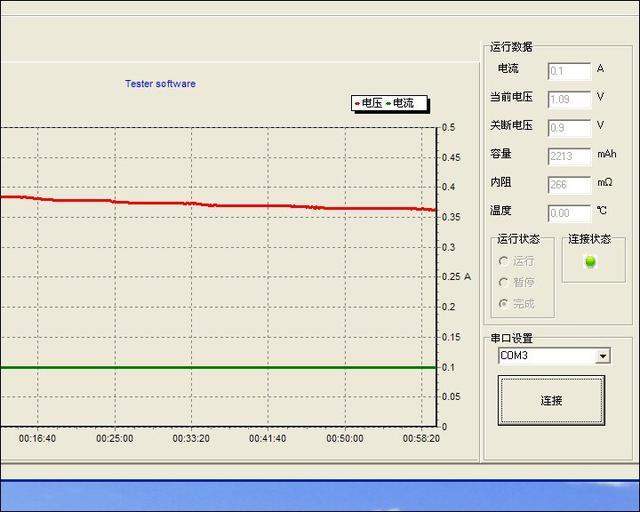Click the Tester software title link
This screenshot has height=512, width=640.
tap(160, 84)
